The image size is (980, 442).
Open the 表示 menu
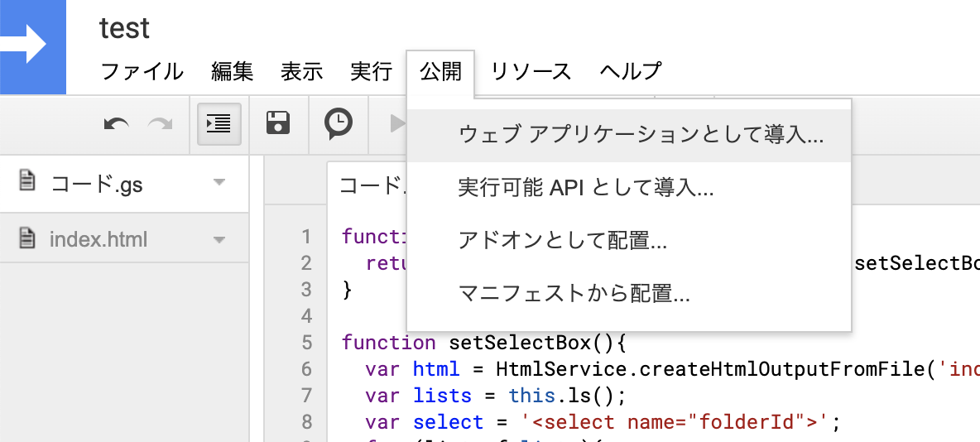[x=302, y=72]
